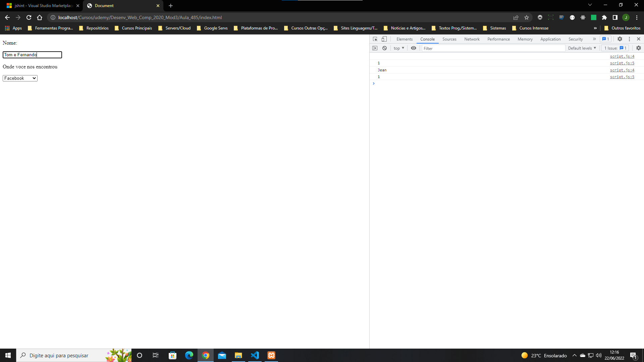This screenshot has height=362, width=644.
Task: Open DevTools settings gear
Action: click(620, 39)
